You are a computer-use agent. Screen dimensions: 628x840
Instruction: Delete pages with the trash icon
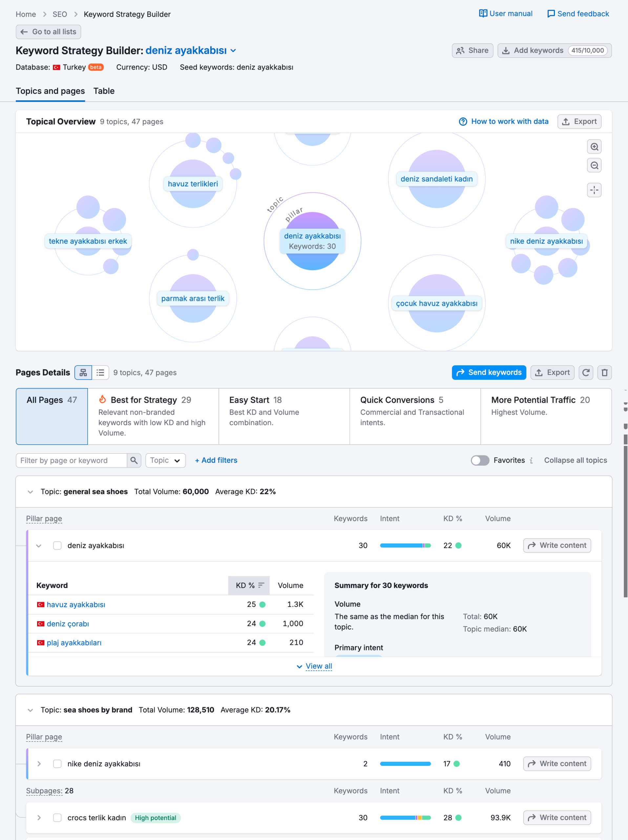[x=604, y=372]
